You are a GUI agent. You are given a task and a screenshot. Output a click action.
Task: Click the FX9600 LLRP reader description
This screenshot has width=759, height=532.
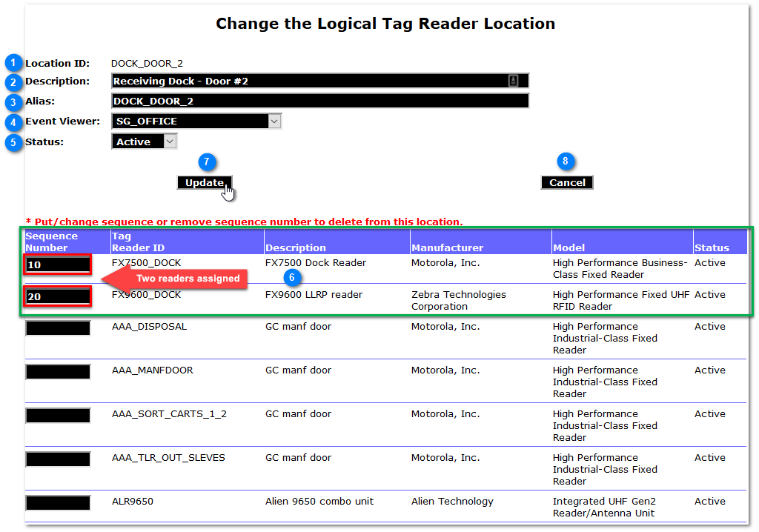click(x=314, y=294)
